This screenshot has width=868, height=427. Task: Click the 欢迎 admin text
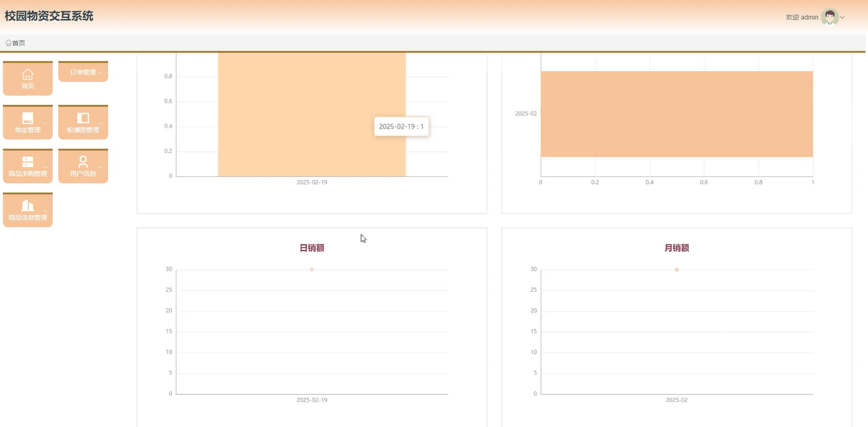click(802, 18)
